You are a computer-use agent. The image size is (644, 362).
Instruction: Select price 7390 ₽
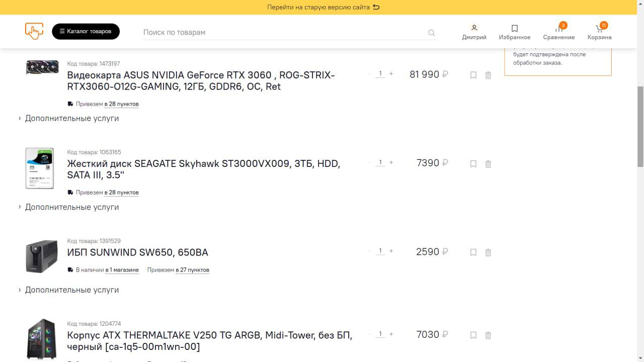[x=432, y=163]
